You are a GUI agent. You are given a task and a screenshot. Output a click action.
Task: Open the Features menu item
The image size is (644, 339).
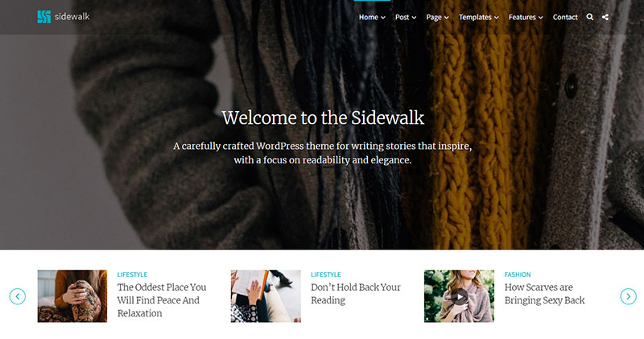(522, 17)
